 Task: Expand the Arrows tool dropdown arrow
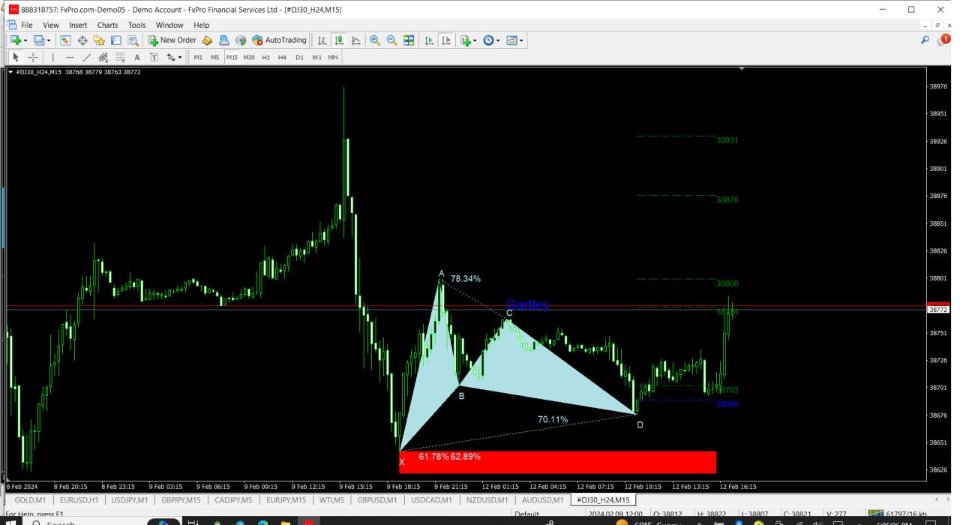180,58
